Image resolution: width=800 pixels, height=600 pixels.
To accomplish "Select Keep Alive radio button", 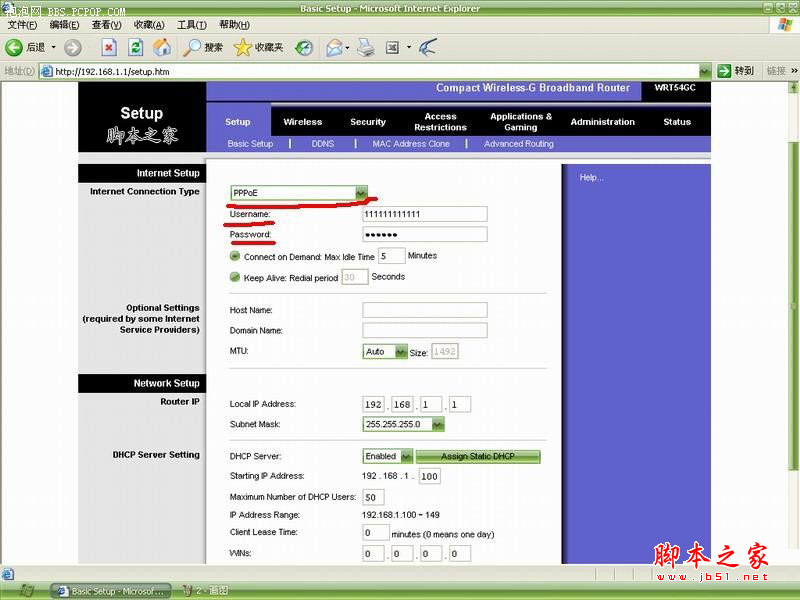I will 235,277.
